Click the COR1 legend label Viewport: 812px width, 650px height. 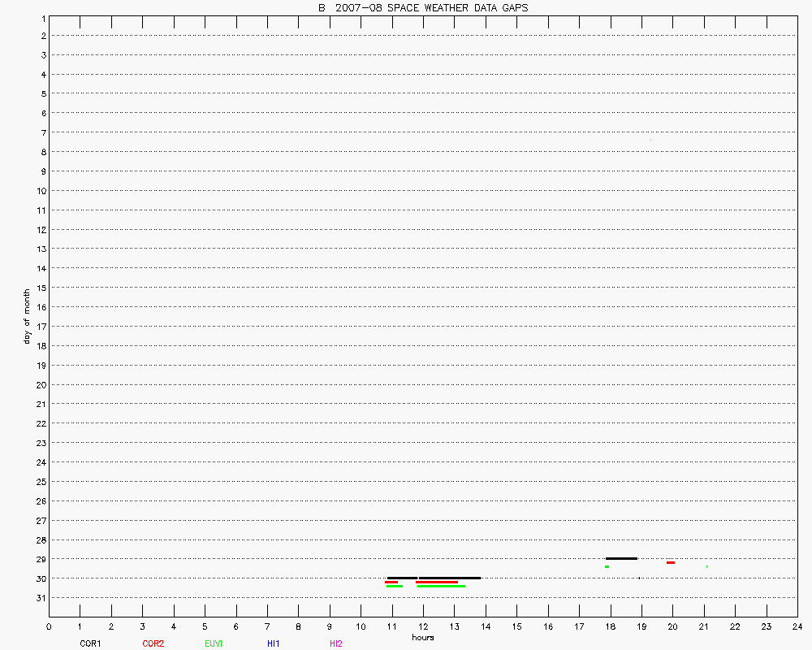pyautogui.click(x=90, y=643)
